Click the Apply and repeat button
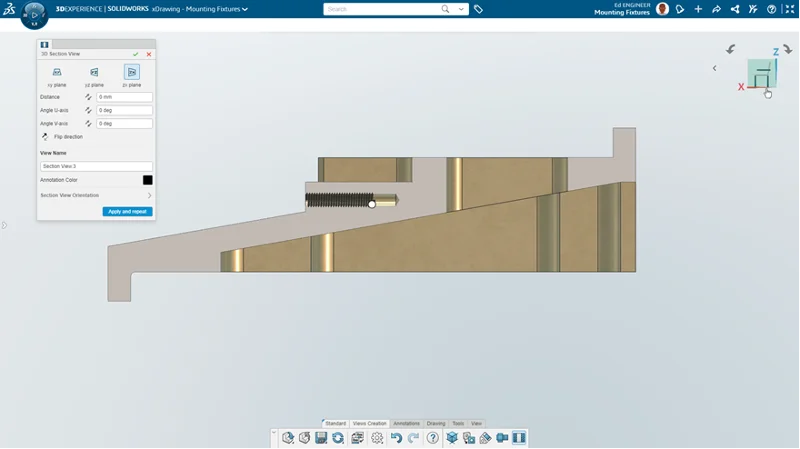 pyautogui.click(x=127, y=212)
